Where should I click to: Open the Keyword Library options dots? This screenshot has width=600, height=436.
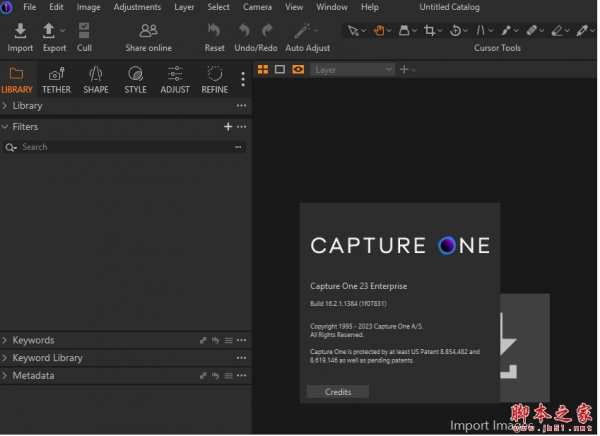point(241,358)
